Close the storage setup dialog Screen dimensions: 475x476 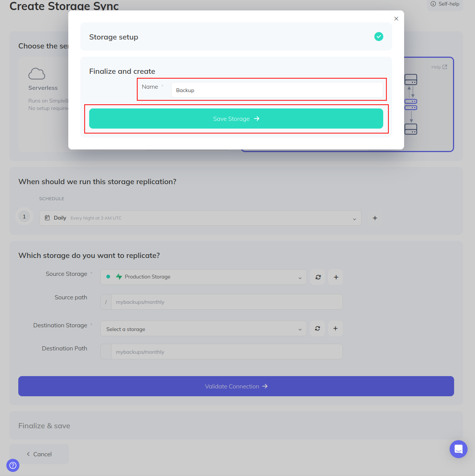396,19
